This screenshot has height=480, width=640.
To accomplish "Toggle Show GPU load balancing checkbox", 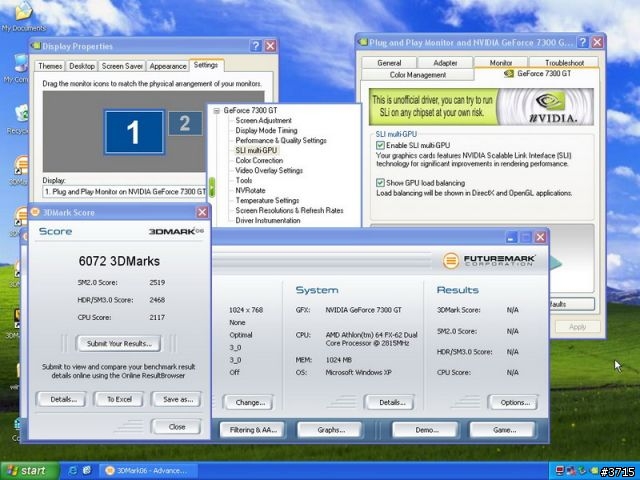I will tap(380, 182).
